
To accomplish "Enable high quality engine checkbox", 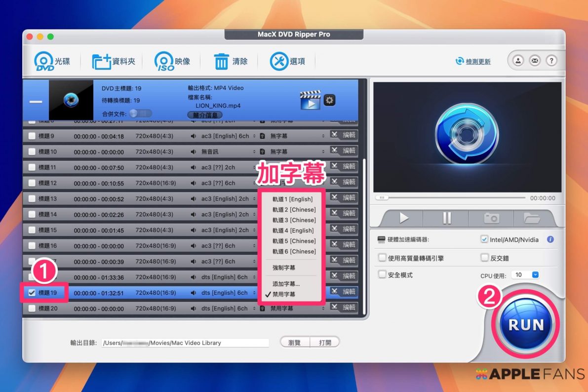I will click(382, 258).
